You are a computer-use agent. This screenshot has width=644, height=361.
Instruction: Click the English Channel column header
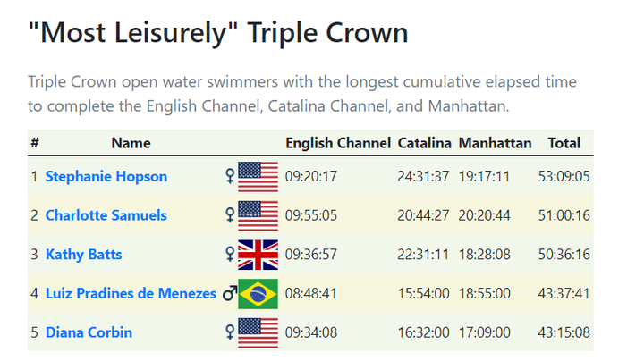point(338,143)
